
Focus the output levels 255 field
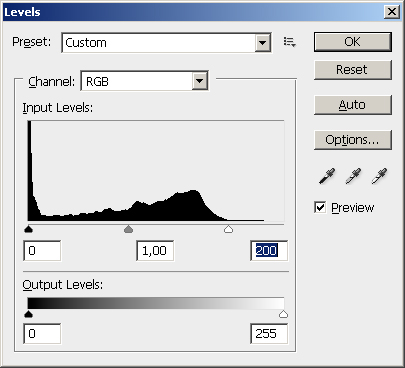pos(269,334)
